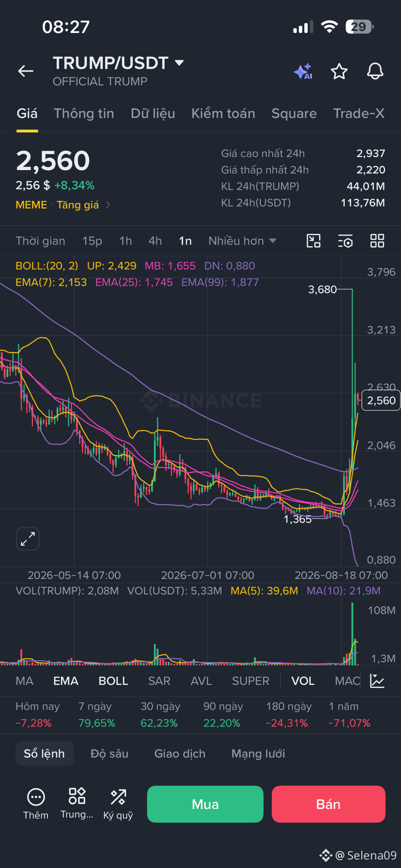This screenshot has width=401, height=868.
Task: Open chart settings icon
Action: (345, 241)
